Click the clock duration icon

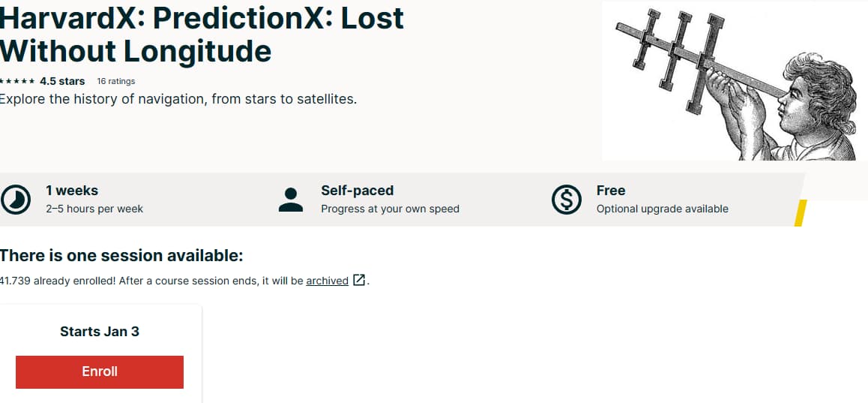click(15, 199)
